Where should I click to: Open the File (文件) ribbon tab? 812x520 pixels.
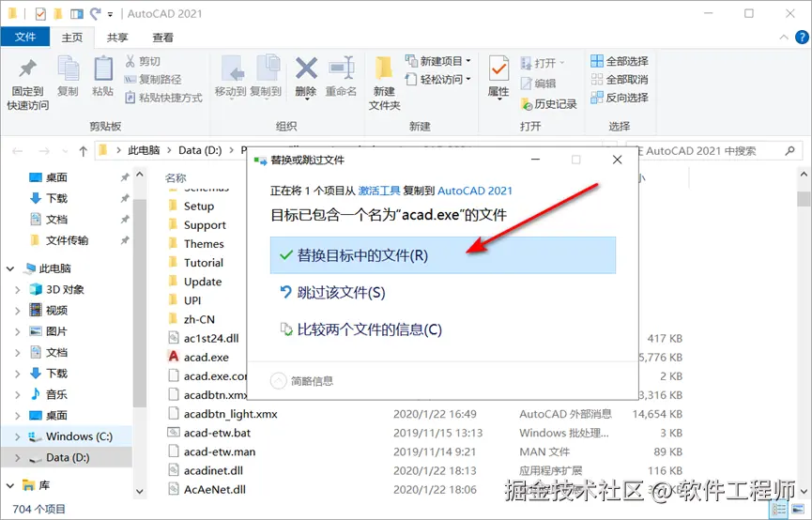24,37
